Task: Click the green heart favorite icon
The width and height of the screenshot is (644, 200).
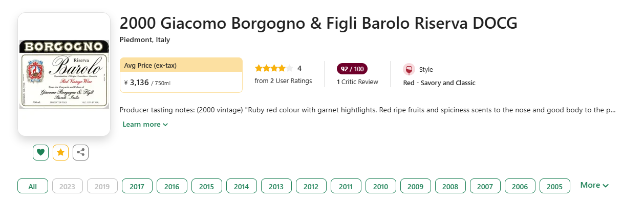Action: (41, 152)
